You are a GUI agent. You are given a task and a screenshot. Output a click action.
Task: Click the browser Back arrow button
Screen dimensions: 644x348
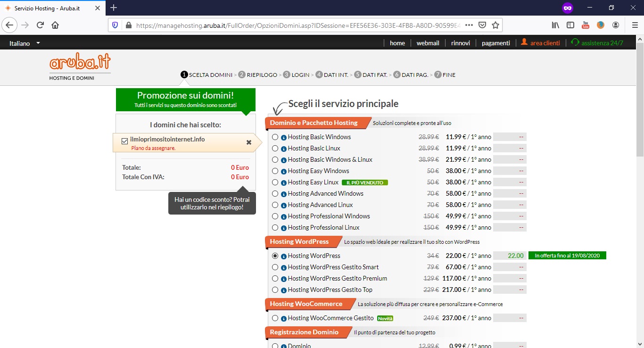tap(9, 25)
